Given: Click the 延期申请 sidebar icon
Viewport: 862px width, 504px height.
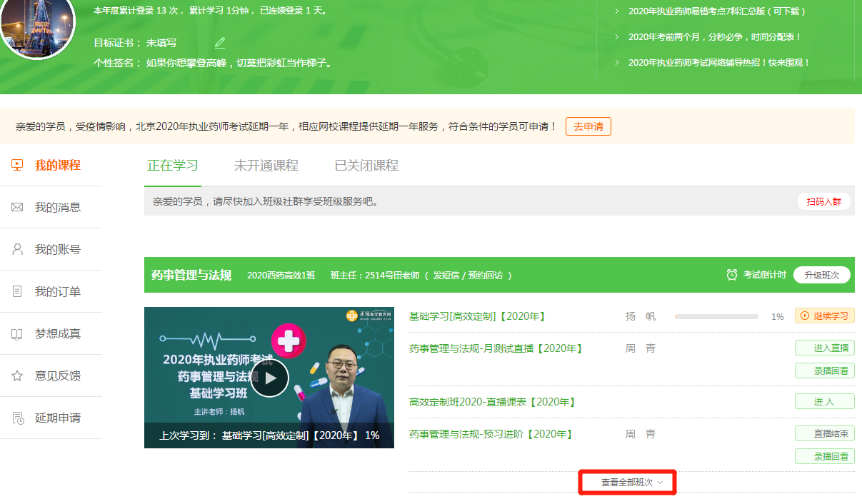Looking at the screenshot, I should (18, 418).
